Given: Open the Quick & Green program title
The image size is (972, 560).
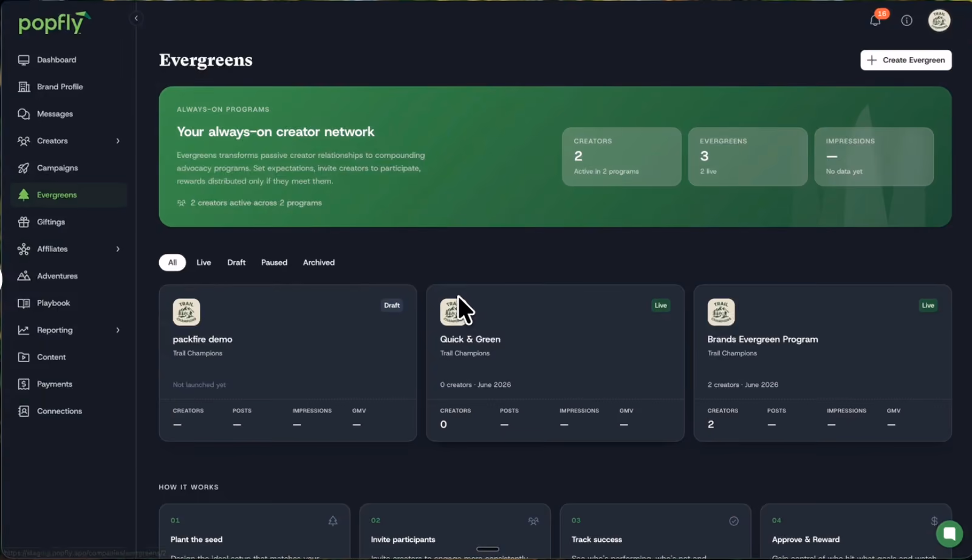Looking at the screenshot, I should coord(470,339).
